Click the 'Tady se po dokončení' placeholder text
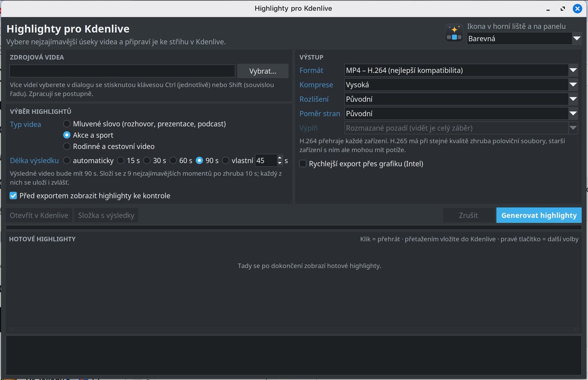This screenshot has height=380, width=588. coord(309,266)
